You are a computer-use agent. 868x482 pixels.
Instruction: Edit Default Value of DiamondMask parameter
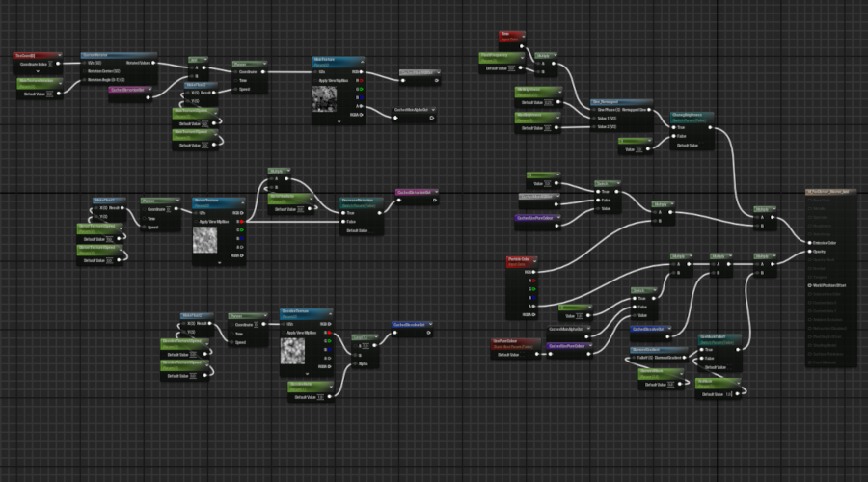click(671, 385)
